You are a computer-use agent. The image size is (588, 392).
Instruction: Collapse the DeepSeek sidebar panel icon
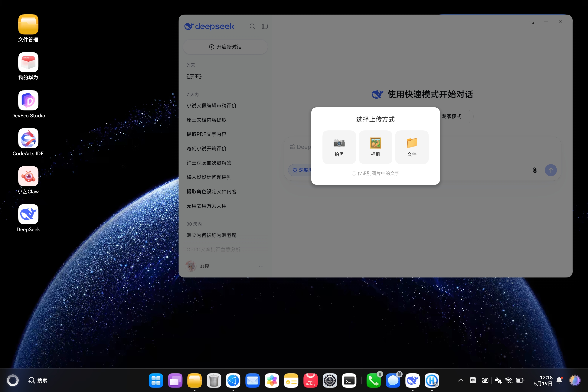tap(265, 26)
